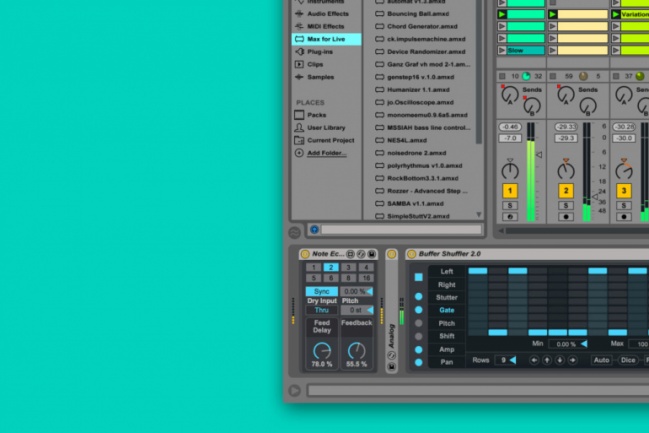Select Max for Live category
This screenshot has width=649, height=433.
(x=327, y=39)
